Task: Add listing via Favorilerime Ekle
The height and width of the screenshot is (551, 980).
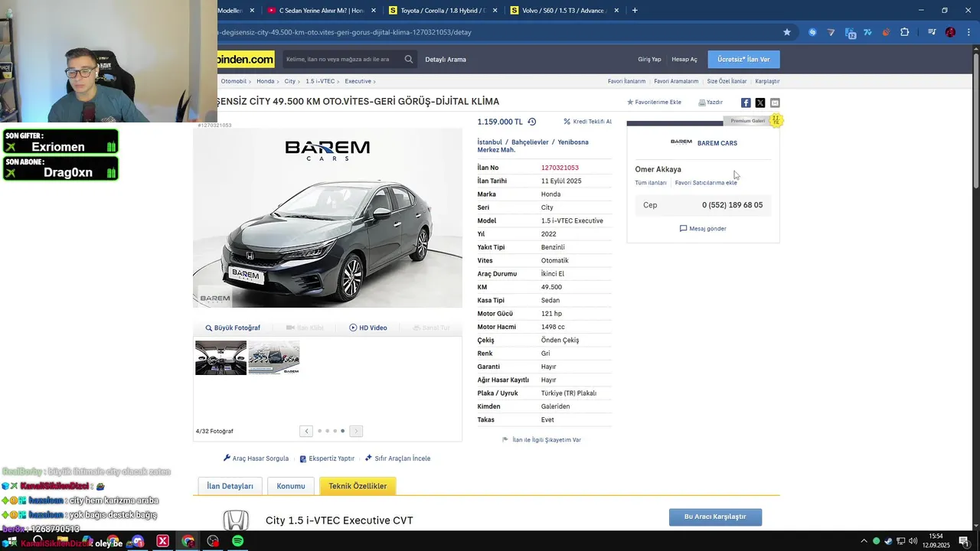Action: point(654,102)
